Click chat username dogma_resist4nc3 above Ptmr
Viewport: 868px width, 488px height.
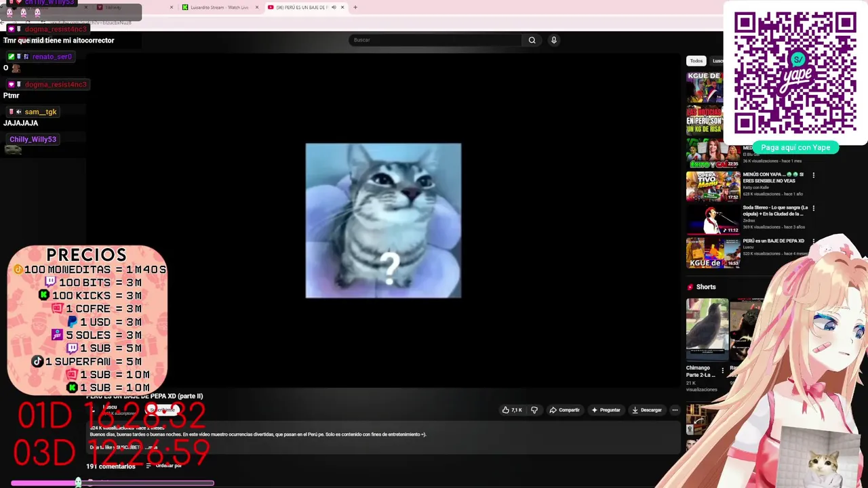coord(56,85)
